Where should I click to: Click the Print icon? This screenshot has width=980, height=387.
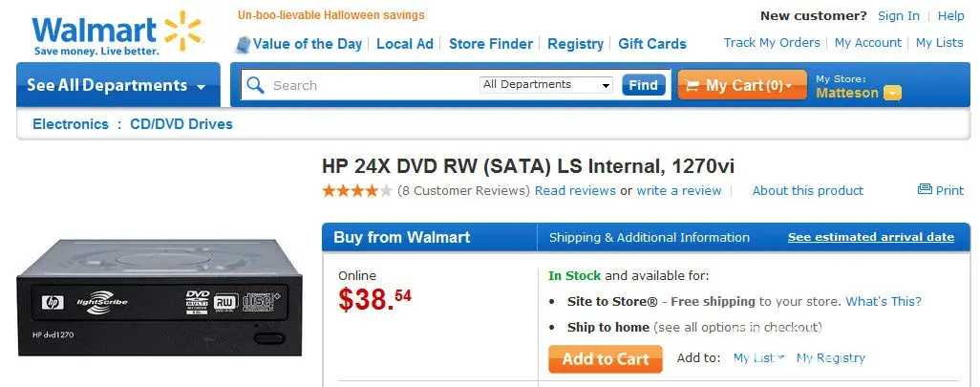click(x=924, y=190)
